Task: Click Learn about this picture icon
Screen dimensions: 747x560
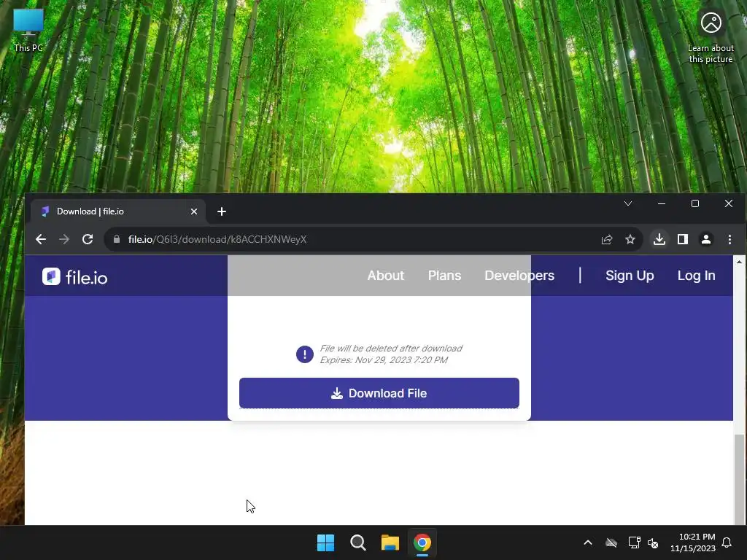Action: pos(711,37)
